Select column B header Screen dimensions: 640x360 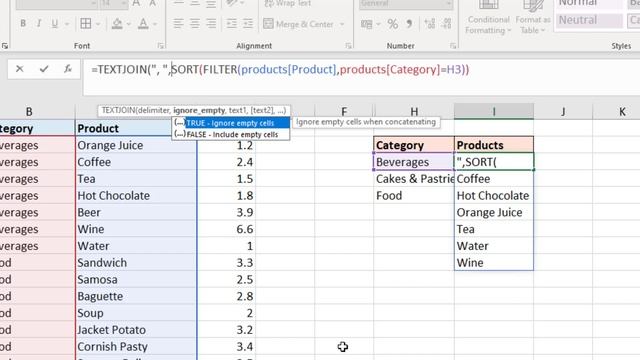click(29, 111)
